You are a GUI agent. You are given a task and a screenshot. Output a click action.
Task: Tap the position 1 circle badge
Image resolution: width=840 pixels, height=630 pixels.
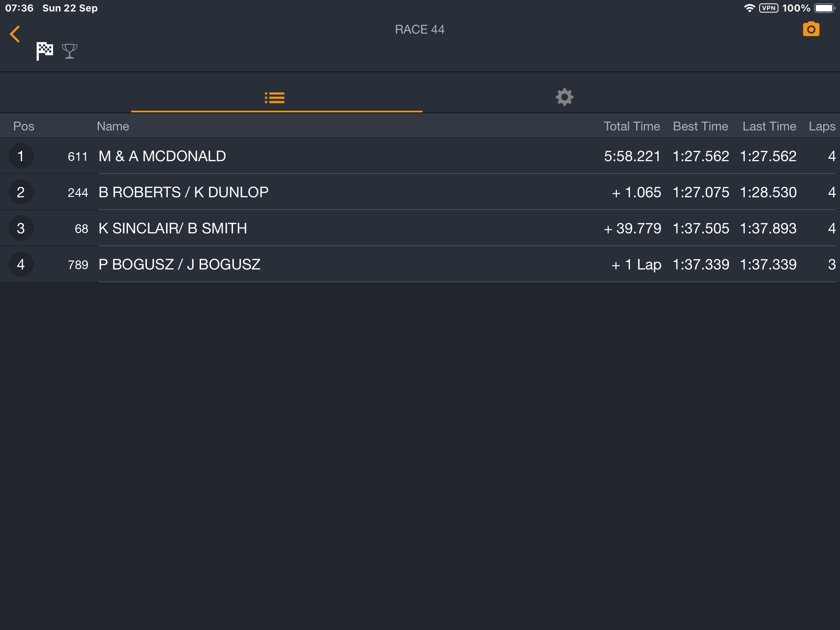pyautogui.click(x=21, y=156)
